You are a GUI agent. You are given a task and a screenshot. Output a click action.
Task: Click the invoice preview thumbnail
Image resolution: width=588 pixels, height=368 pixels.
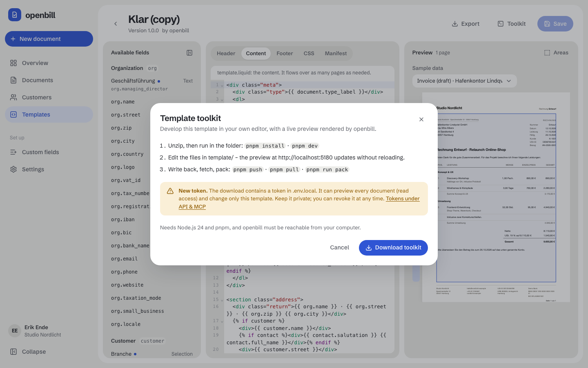coord(496,197)
